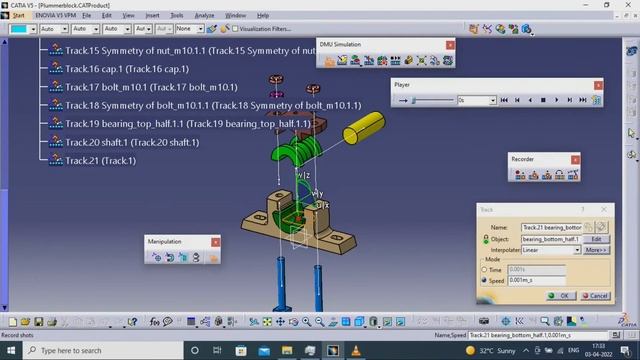Open the color fill dropdown

(x=33, y=29)
